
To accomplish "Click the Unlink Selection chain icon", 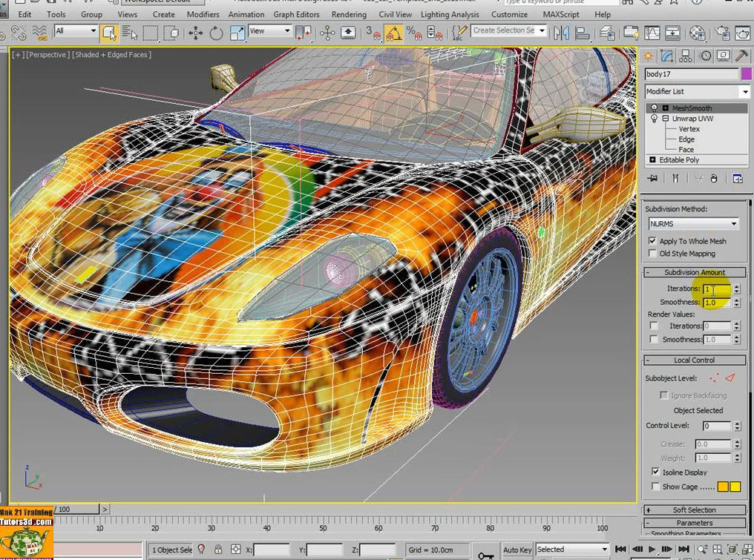I will [19, 33].
